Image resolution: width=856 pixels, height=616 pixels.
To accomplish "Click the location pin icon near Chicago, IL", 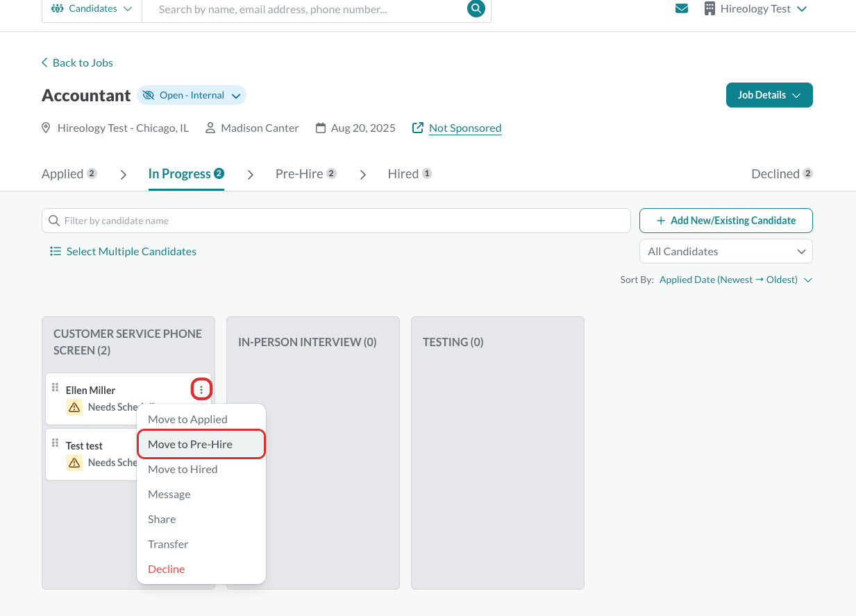I will coord(47,128).
